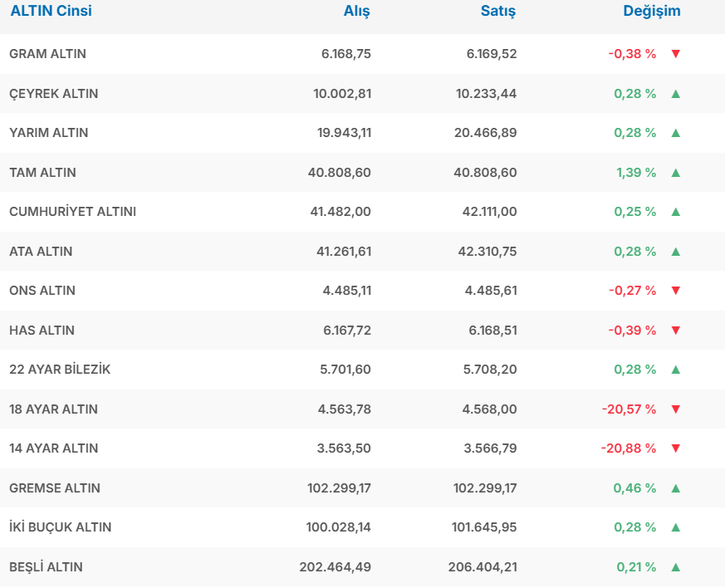Open the İKİ BUÇUK ALTIN entry
The width and height of the screenshot is (725, 588).
(61, 527)
